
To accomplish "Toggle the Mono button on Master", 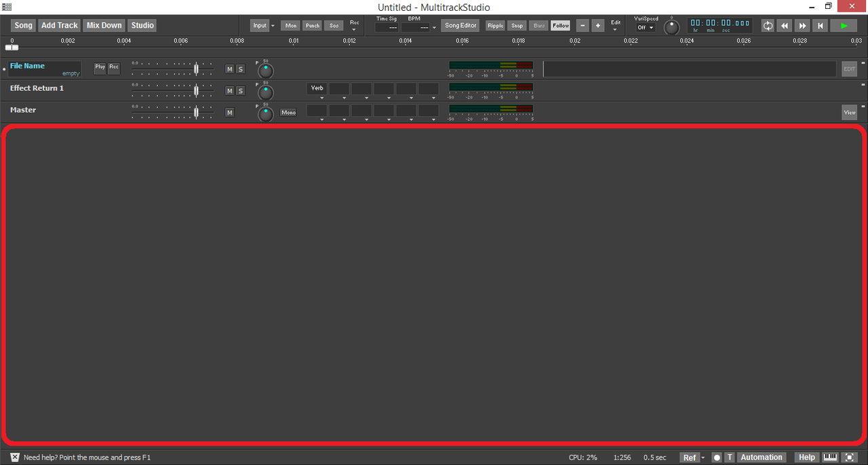I will click(288, 112).
